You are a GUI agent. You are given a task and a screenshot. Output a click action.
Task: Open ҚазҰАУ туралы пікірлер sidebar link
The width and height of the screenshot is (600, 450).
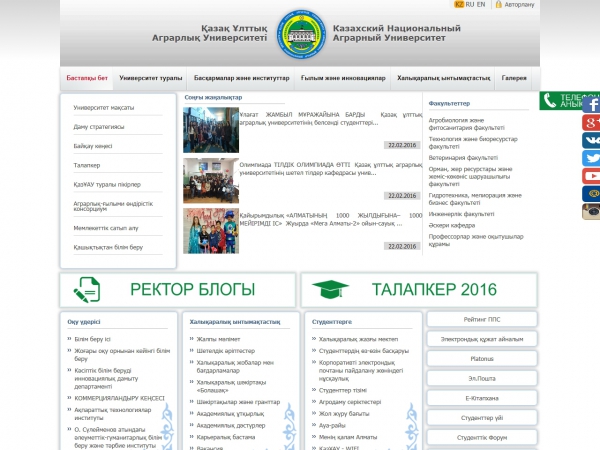(107, 184)
